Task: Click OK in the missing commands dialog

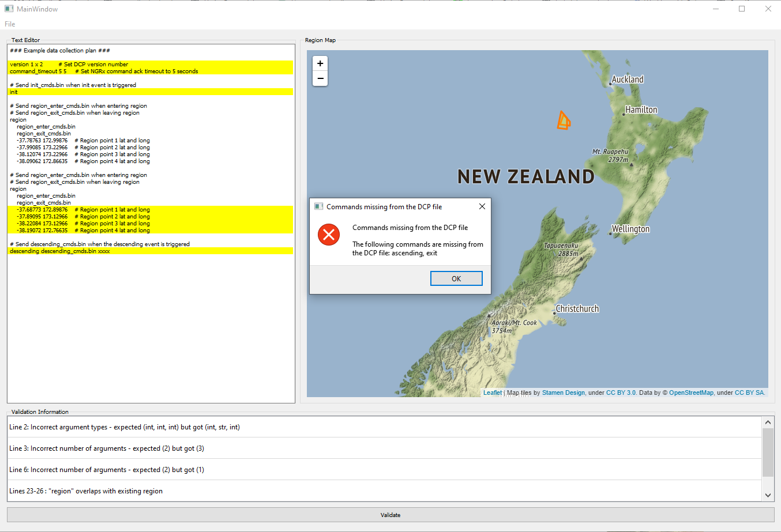Action: (456, 278)
